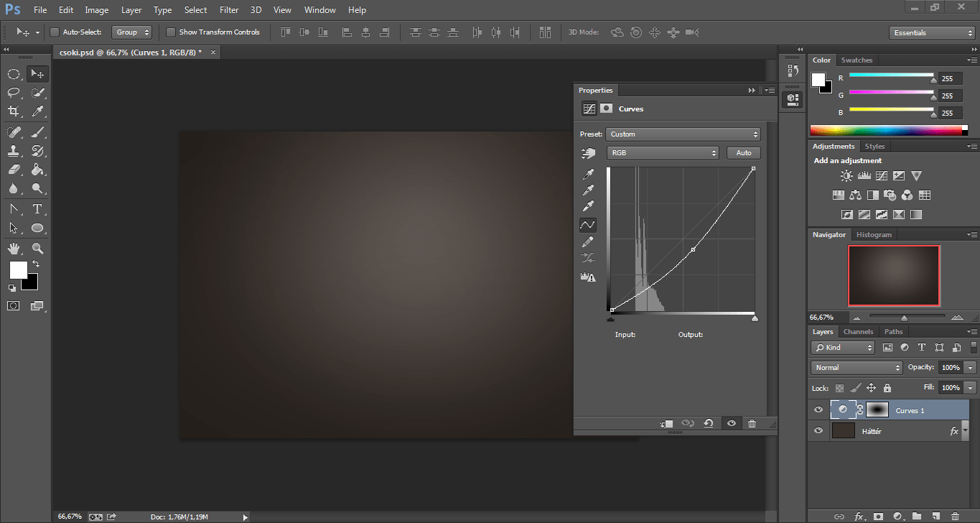Viewport: 980px width, 523px height.
Task: Delete adjustment layer via Properties trash icon
Action: click(752, 424)
